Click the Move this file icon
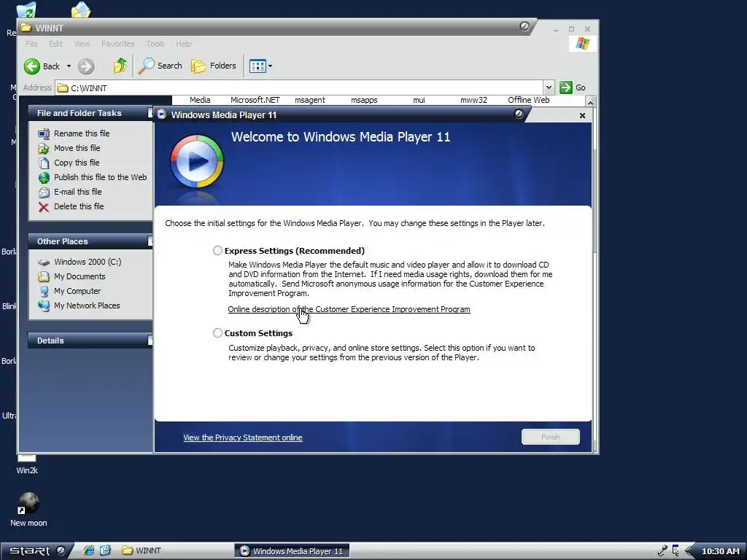This screenshot has height=560, width=747. click(44, 149)
